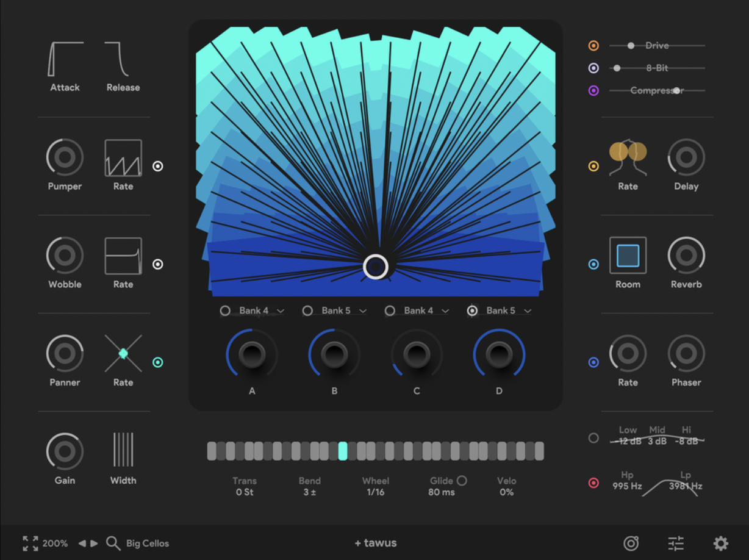Open the settings gear icon
This screenshot has height=560, width=749.
tap(721, 543)
